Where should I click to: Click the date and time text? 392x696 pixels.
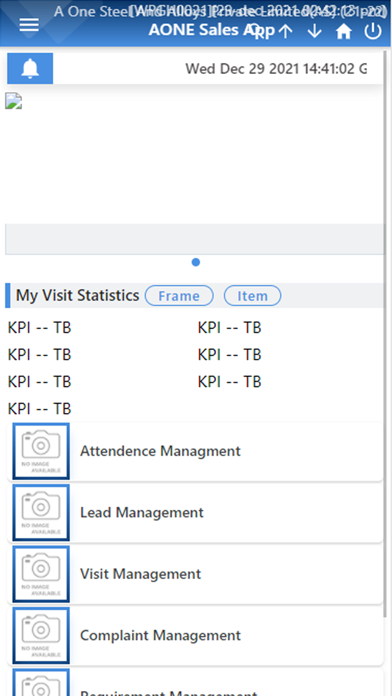coord(276,69)
